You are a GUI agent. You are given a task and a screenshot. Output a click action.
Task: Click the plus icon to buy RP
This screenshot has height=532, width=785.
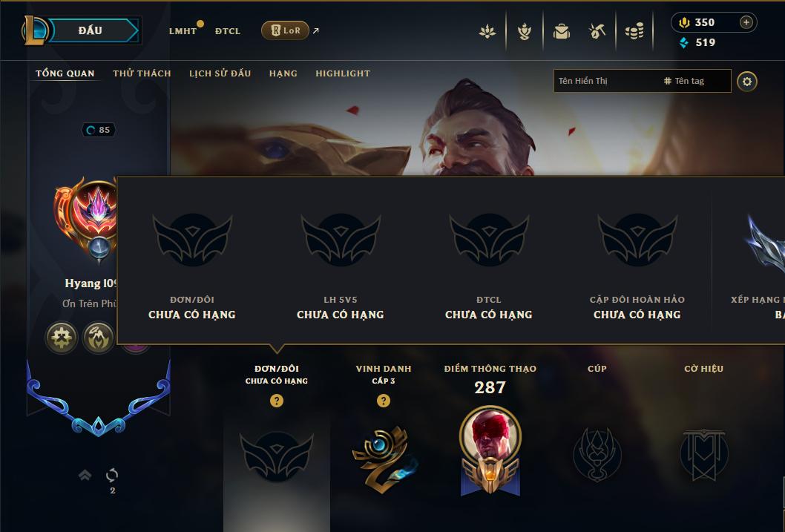tap(746, 22)
